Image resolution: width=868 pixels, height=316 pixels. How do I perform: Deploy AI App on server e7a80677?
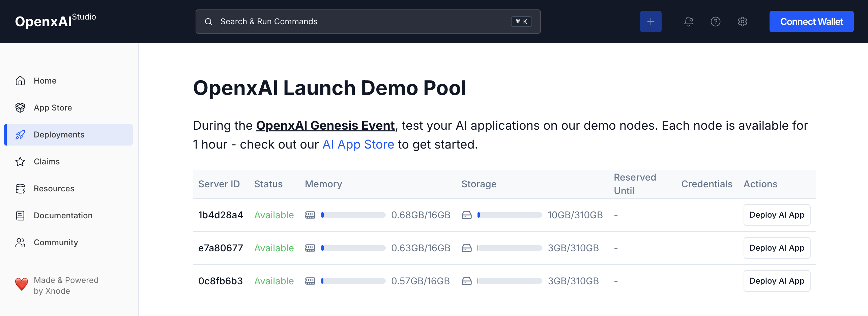[x=777, y=248]
